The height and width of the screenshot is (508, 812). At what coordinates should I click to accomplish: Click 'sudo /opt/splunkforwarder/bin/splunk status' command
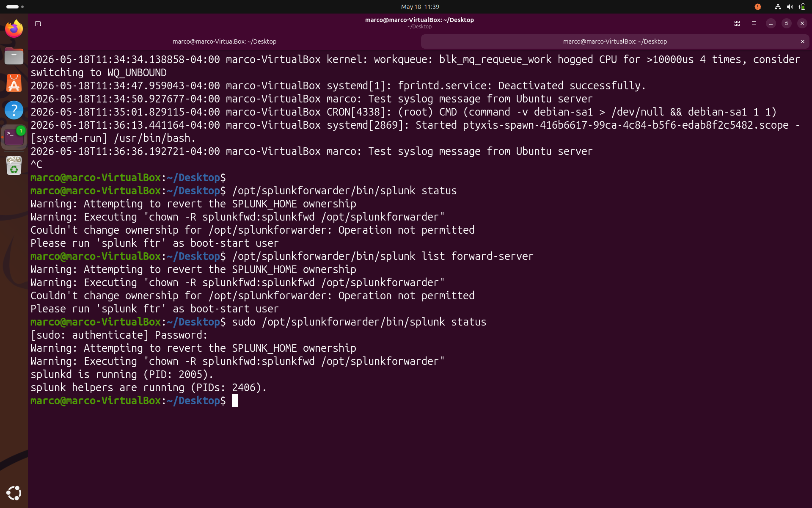(359, 322)
